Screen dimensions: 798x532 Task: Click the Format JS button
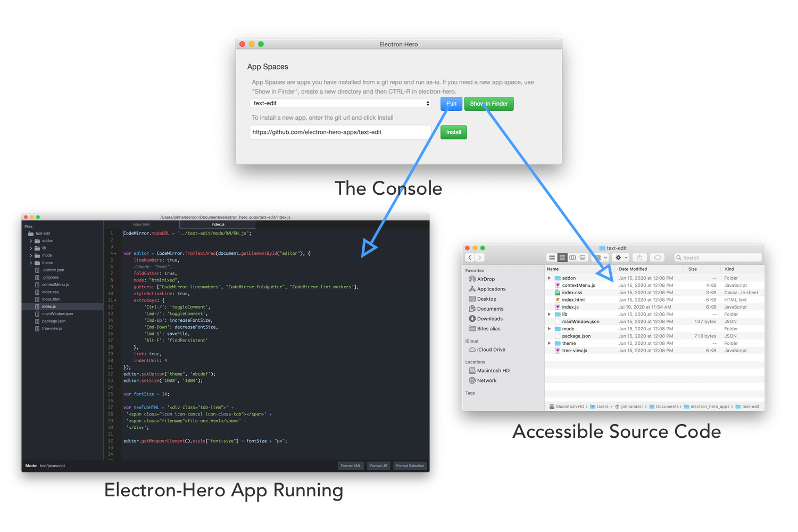click(x=379, y=466)
